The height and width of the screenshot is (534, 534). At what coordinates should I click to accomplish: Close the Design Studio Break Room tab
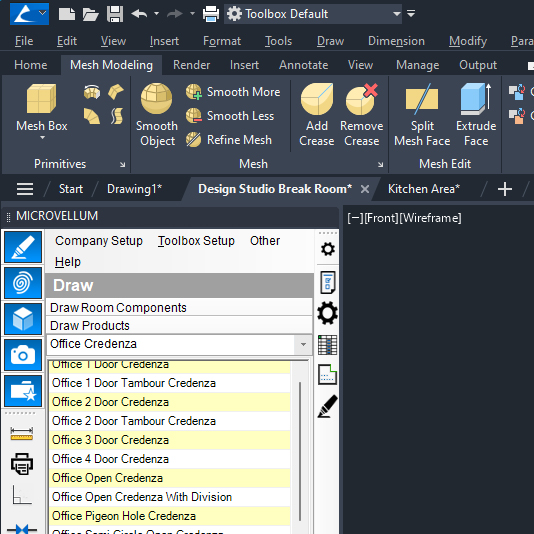(x=365, y=189)
